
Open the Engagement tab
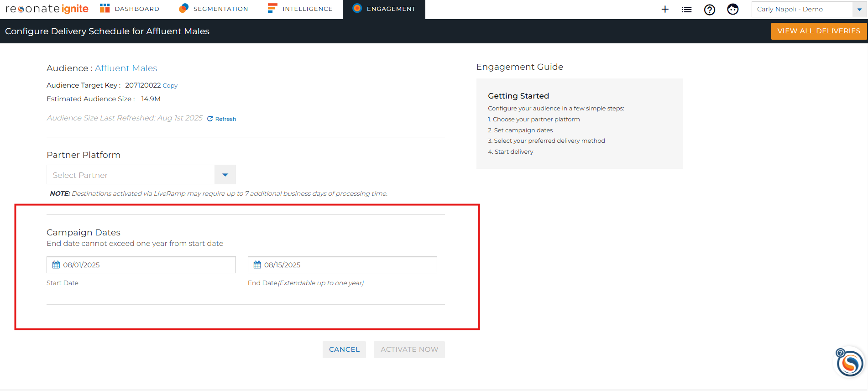click(384, 9)
